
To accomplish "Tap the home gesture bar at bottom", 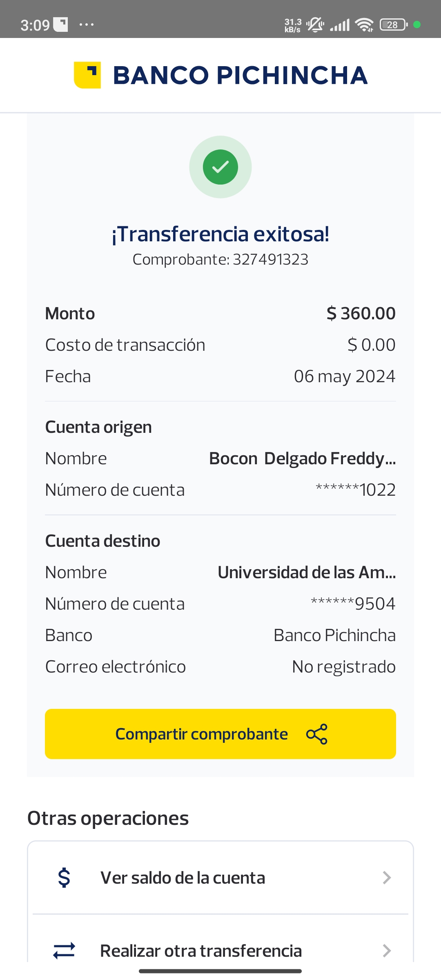I will pyautogui.click(x=220, y=971).
